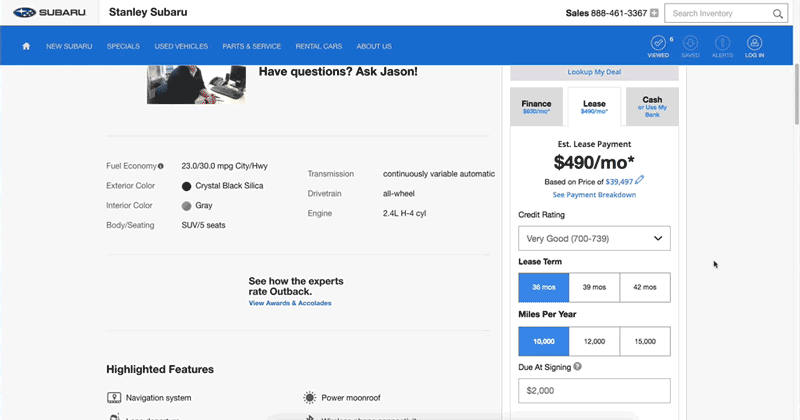Choose 15,000 miles per year
The height and width of the screenshot is (420, 800).
click(645, 341)
